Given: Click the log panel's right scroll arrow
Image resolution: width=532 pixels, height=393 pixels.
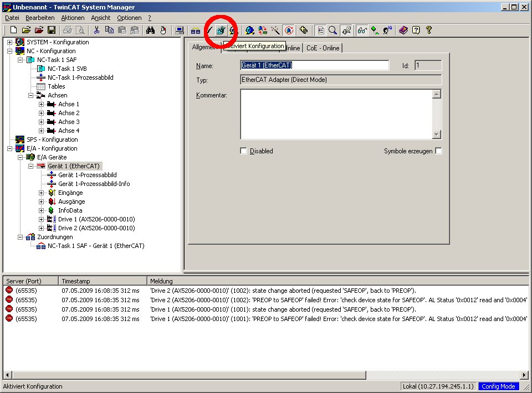Looking at the screenshot, I should point(525,375).
